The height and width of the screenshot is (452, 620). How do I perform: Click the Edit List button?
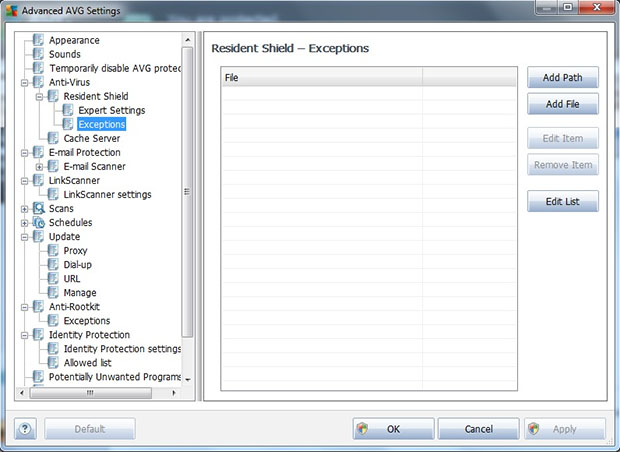tap(563, 201)
